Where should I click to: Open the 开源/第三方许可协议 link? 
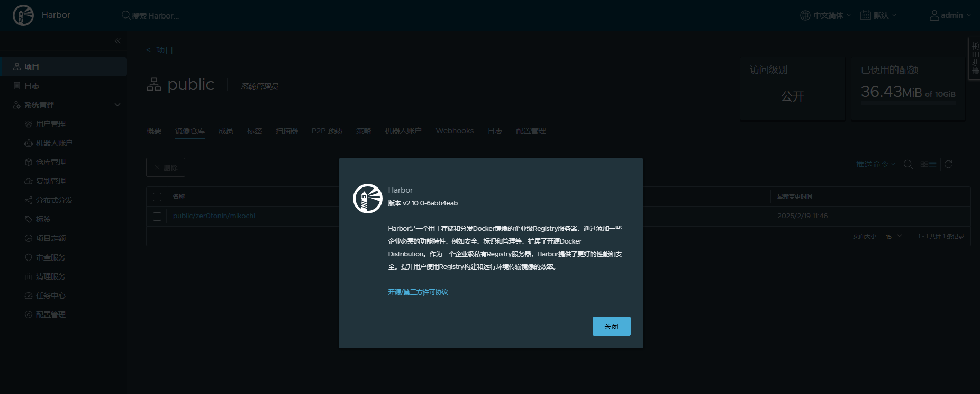tap(418, 292)
